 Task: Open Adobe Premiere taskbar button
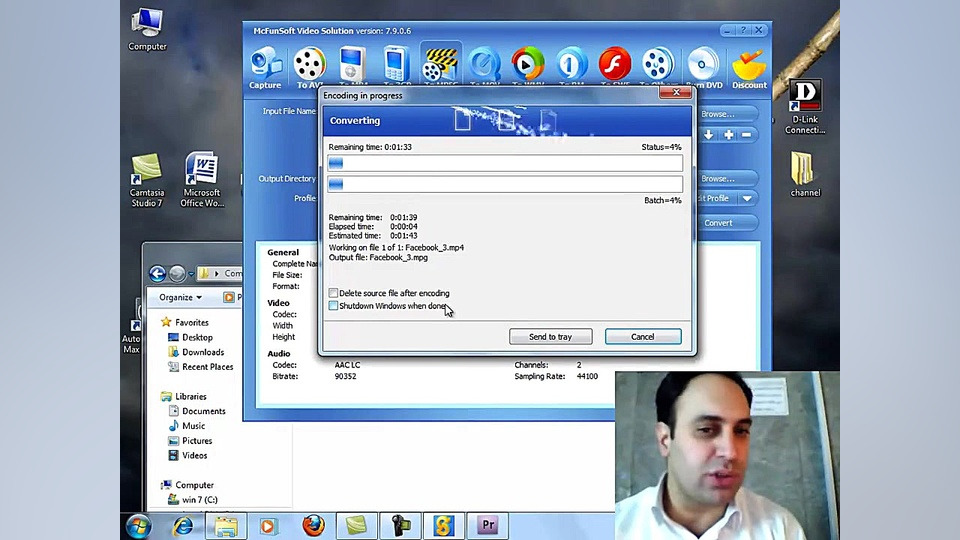488,526
